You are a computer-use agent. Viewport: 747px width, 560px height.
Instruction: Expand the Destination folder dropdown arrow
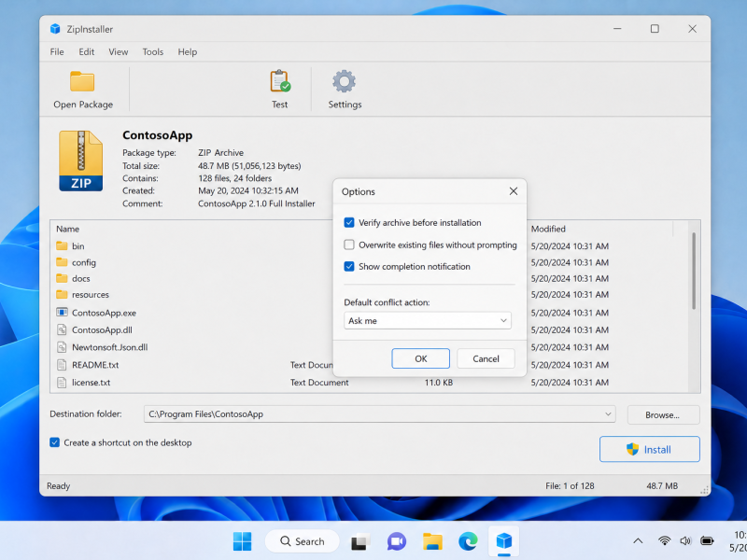tap(608, 413)
